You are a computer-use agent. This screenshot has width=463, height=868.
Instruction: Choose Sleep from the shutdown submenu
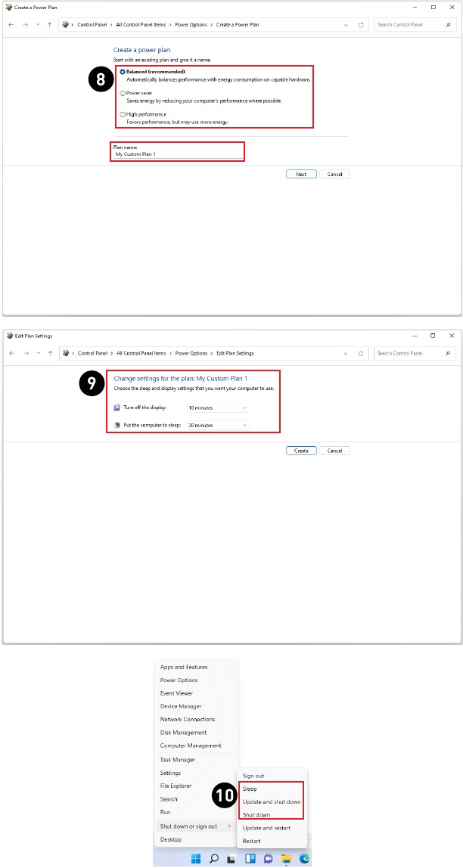(250, 789)
